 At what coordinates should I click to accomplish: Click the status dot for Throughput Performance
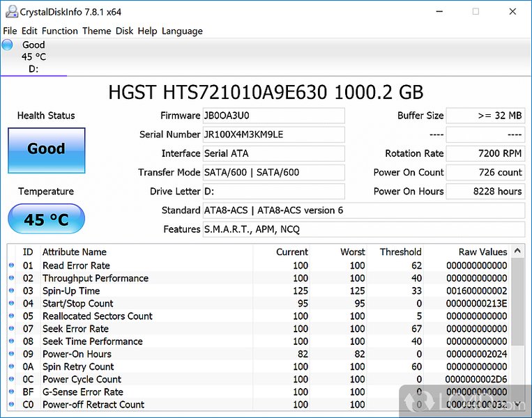11,278
